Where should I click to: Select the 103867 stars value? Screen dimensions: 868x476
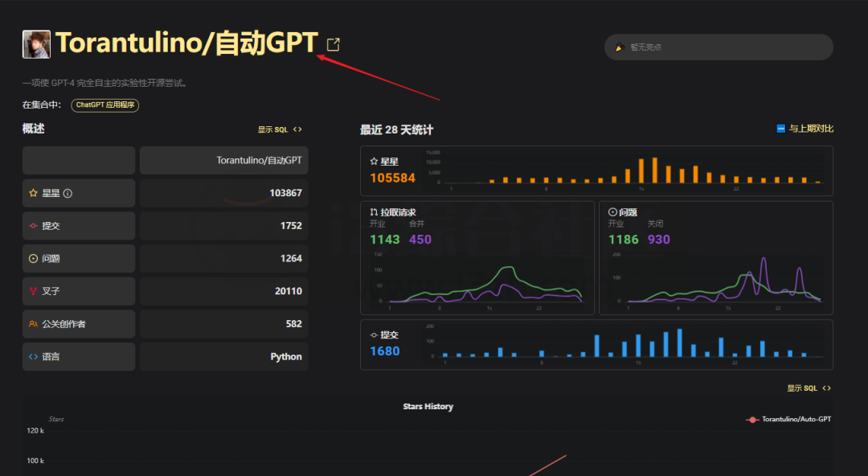(x=285, y=193)
